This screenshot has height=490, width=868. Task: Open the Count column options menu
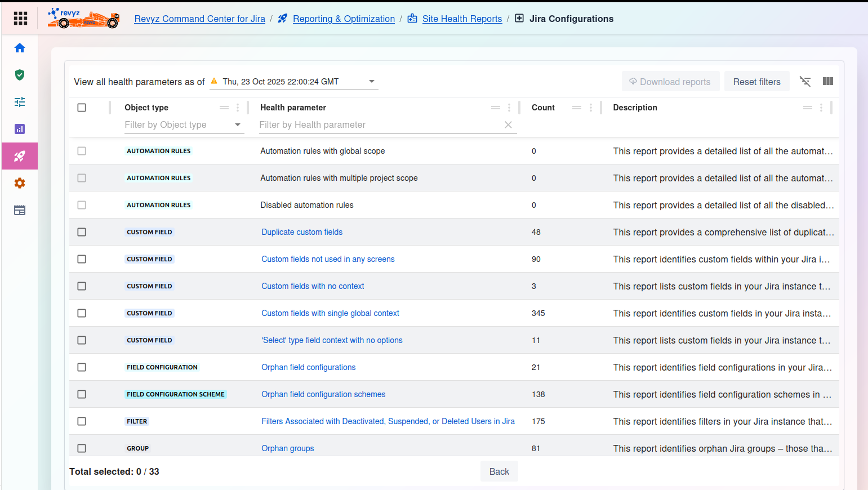[x=590, y=108]
